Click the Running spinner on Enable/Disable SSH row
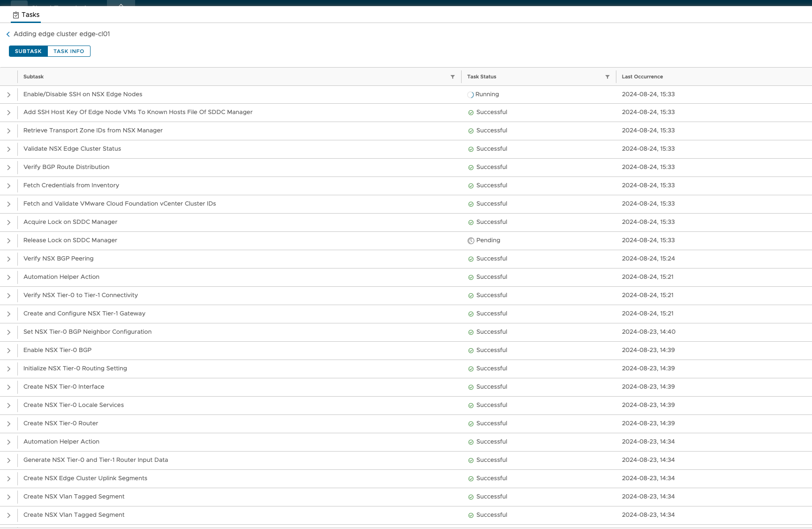Image resolution: width=812 pixels, height=529 pixels. (x=471, y=95)
